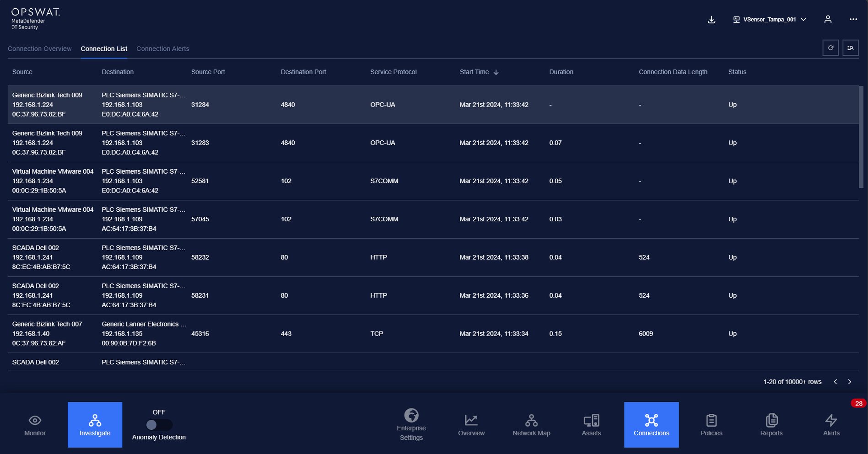Open the search filter panel icon
Viewport: 868px width, 454px height.
851,48
